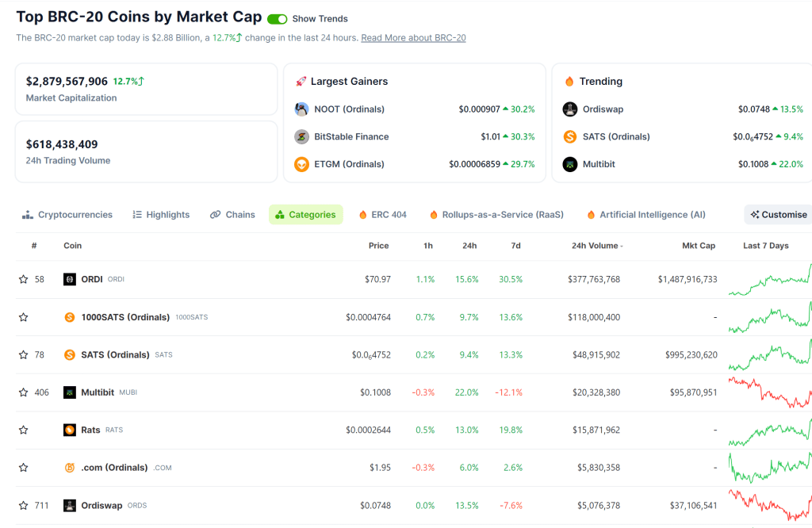Star the Multibit row as favorite
Viewport: 812px width, 528px height.
[23, 392]
